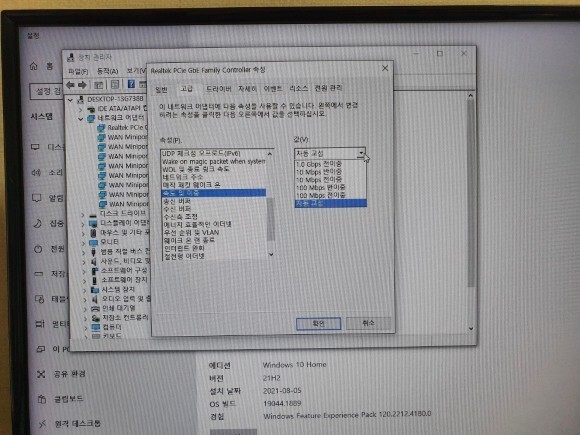This screenshot has width=580, height=435.
Task: Click the IDE ATA/ATAPI controller icon
Action: pyautogui.click(x=91, y=109)
